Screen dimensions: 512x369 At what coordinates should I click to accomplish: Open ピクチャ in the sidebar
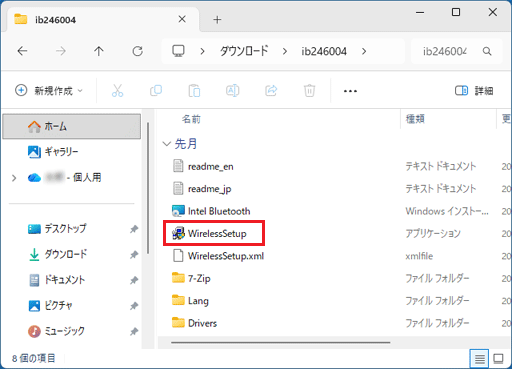point(50,305)
